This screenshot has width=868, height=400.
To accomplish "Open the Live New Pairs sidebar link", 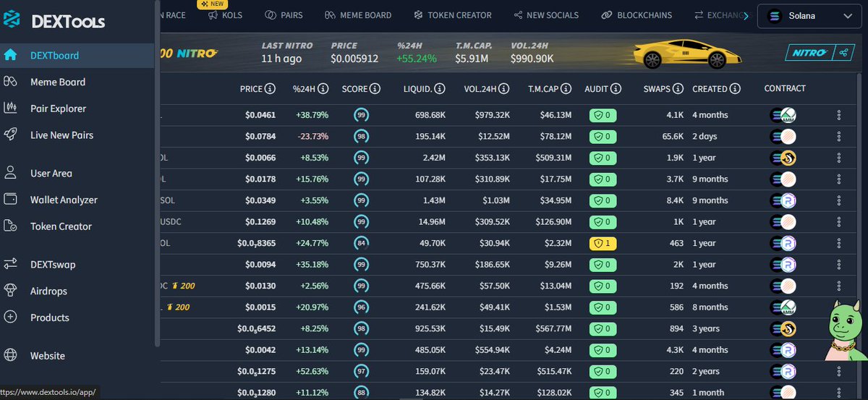I will point(61,135).
